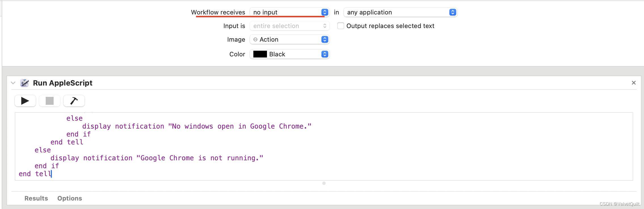
Task: Place cursor at final "end tell" line
Action: 35,174
